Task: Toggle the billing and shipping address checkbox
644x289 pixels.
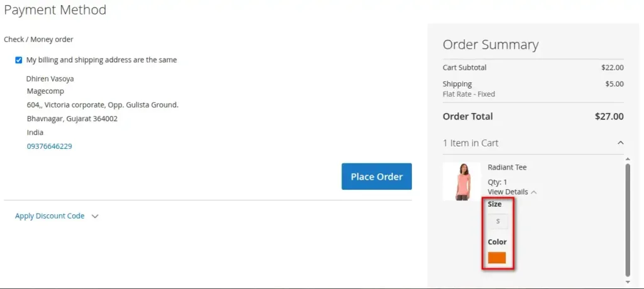Action: pos(19,60)
